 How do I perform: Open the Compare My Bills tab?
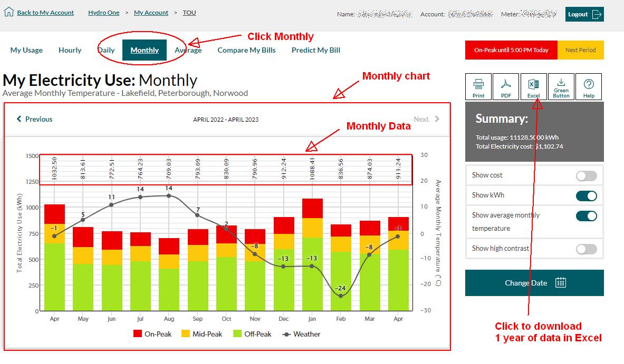tap(246, 50)
